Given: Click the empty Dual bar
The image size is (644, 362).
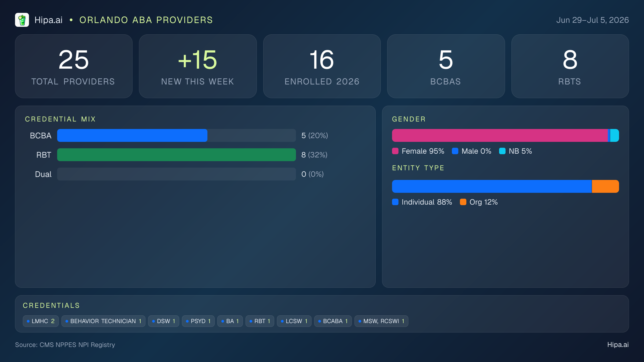Looking at the screenshot, I should (177, 174).
